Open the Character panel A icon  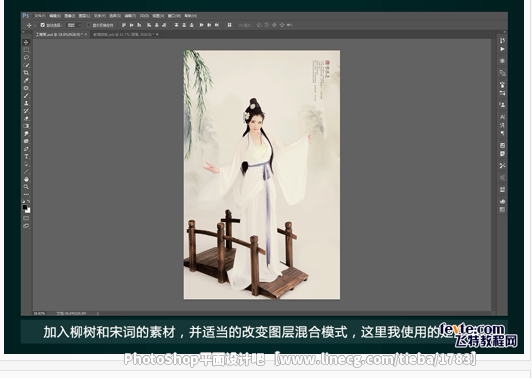[502, 117]
